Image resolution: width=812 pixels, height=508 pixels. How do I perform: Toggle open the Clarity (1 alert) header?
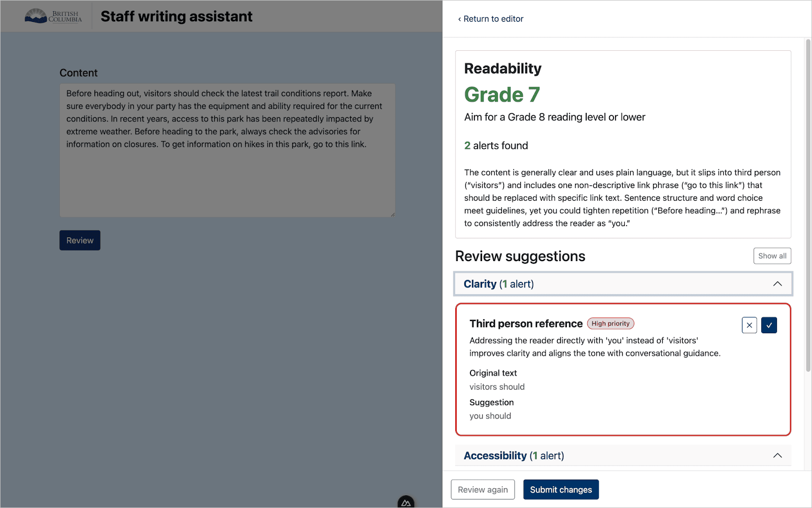coord(498,283)
